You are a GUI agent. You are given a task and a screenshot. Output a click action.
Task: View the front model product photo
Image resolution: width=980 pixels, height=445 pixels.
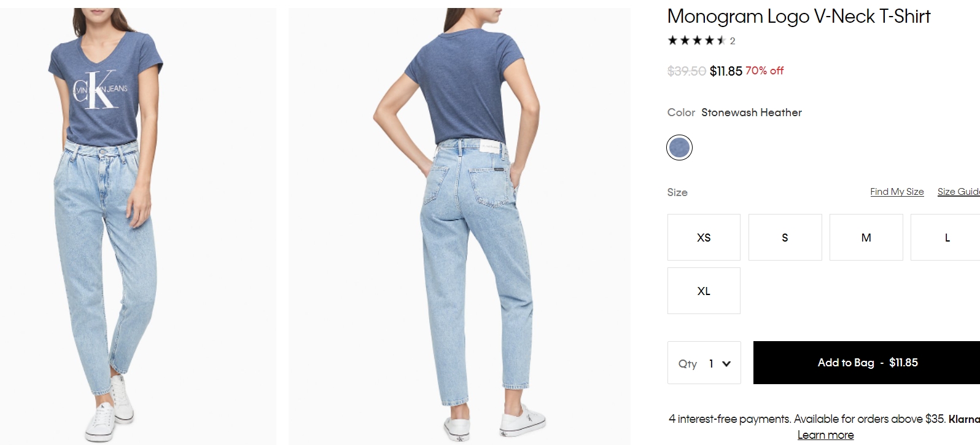click(138, 226)
